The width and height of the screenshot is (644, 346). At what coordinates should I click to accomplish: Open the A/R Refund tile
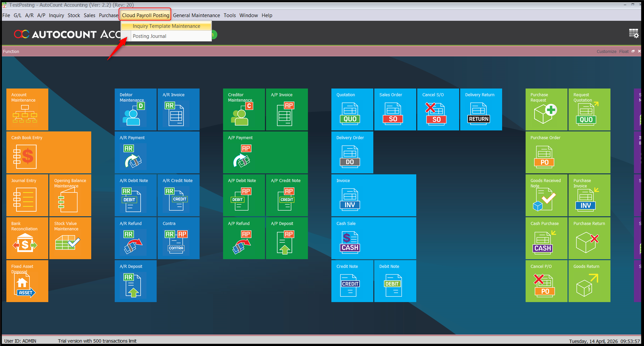(136, 238)
